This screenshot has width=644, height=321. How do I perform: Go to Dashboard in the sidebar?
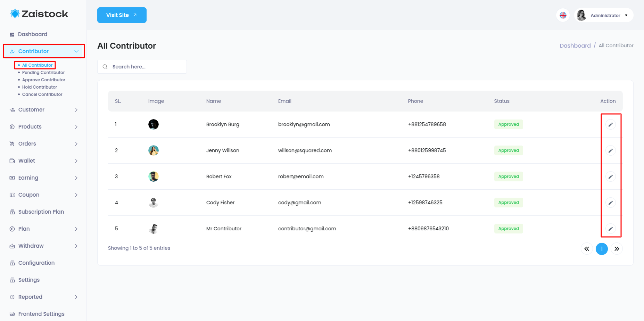click(33, 34)
